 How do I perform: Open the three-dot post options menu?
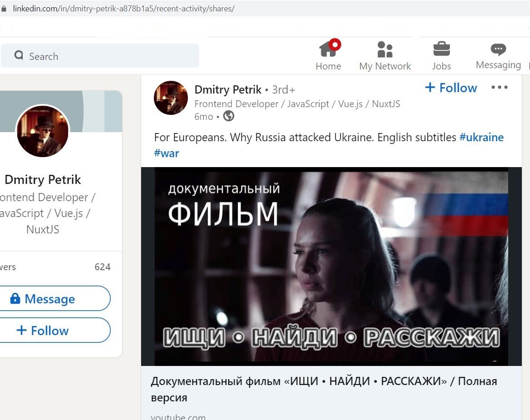pos(499,87)
